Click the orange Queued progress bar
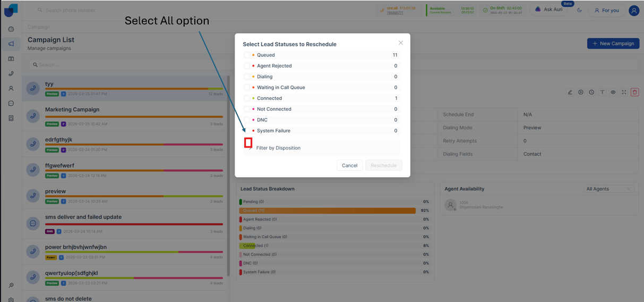Image resolution: width=644 pixels, height=302 pixels. click(328, 211)
